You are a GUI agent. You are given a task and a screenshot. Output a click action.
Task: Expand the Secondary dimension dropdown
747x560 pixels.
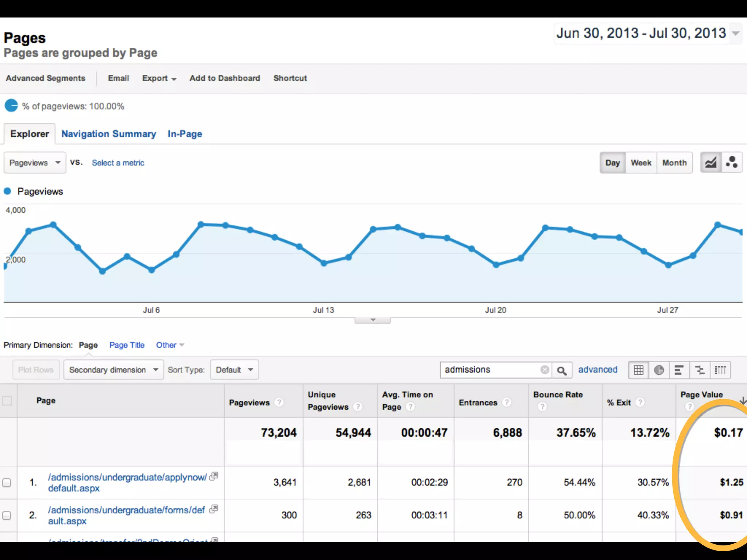click(x=113, y=370)
